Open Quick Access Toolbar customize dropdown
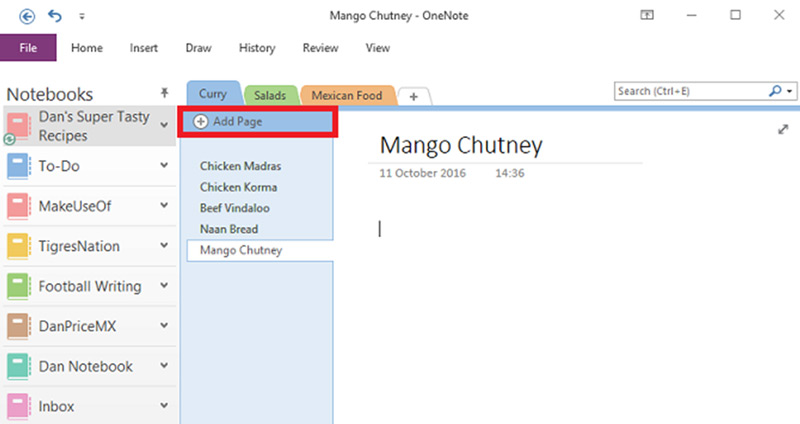The width and height of the screenshot is (800, 424). coord(81,17)
